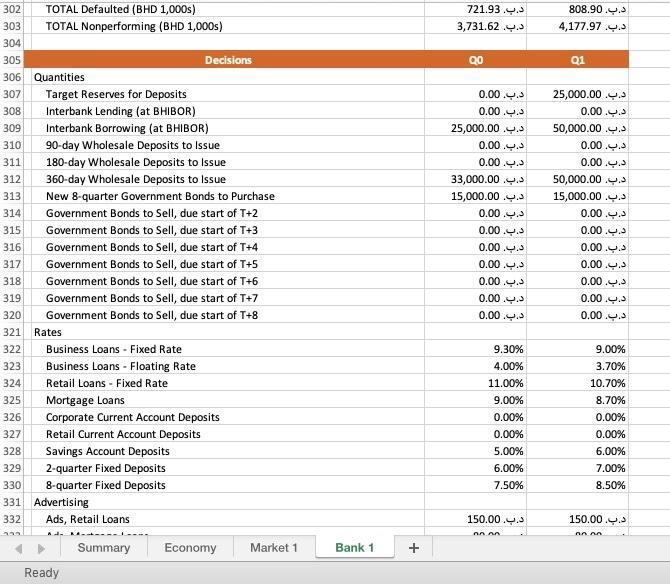Switch to the Economy sheet tab
Image resolution: width=670 pixels, height=584 pixels.
(x=190, y=548)
